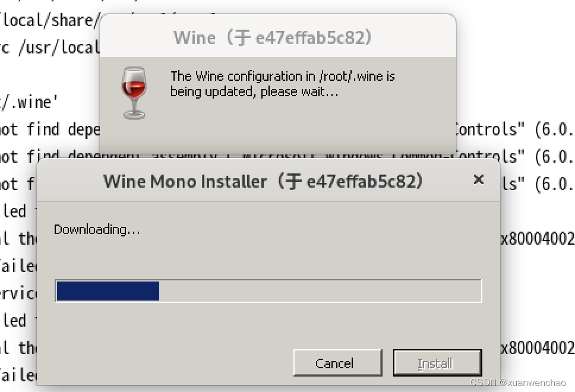Image resolution: width=575 pixels, height=392 pixels.
Task: Click the lower x80004002 error code
Action: pyautogui.click(x=538, y=347)
